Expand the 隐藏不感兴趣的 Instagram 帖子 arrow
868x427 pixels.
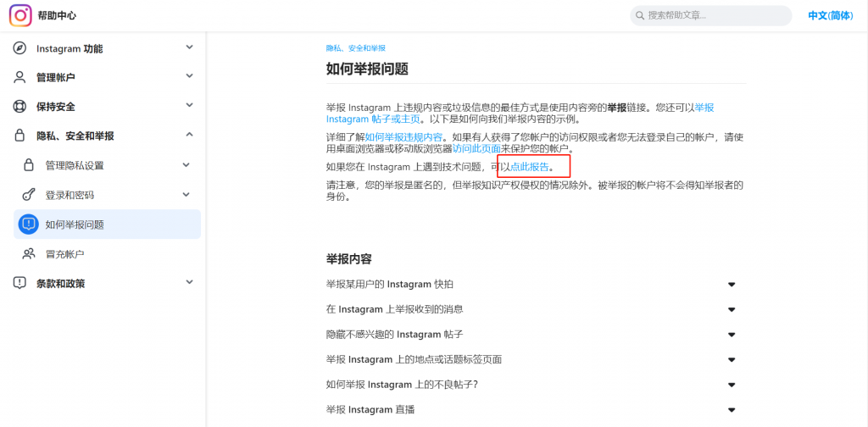732,335
